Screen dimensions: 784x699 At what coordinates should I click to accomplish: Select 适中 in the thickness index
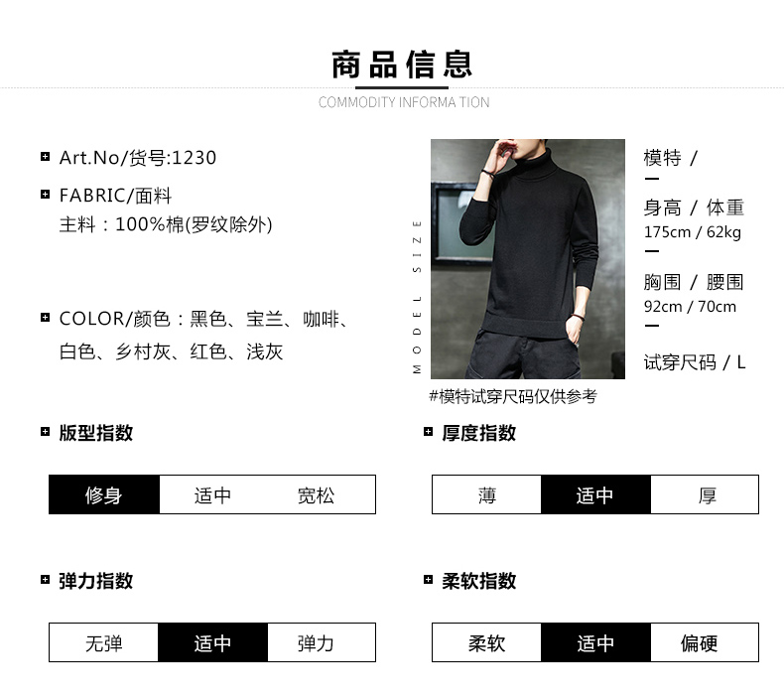(x=595, y=494)
